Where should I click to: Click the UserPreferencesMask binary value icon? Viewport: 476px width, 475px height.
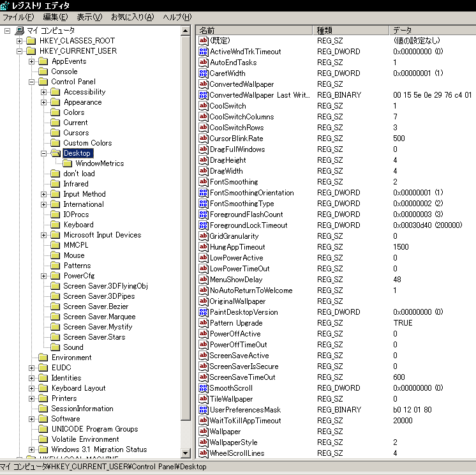204,410
